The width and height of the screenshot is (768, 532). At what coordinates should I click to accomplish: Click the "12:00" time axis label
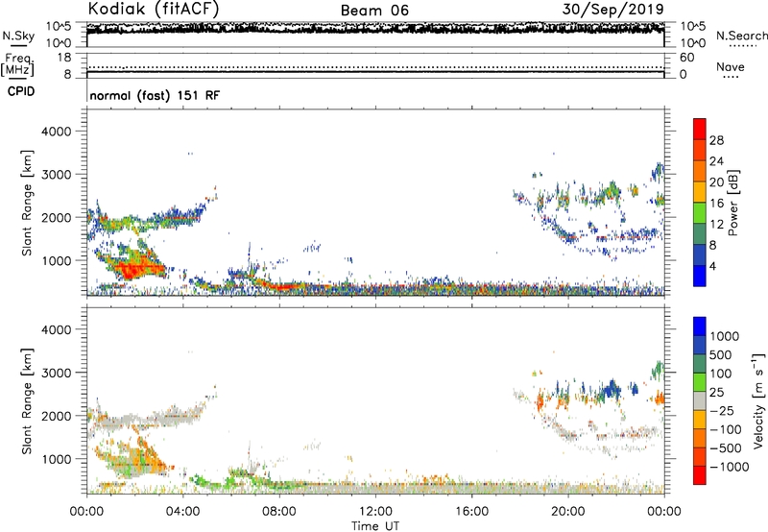tap(375, 512)
